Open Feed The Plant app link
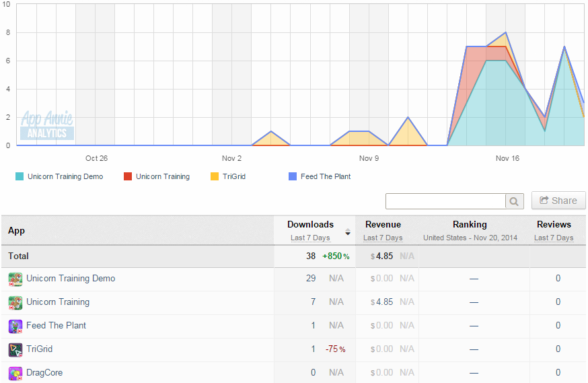This screenshot has width=588, height=383. [x=56, y=325]
